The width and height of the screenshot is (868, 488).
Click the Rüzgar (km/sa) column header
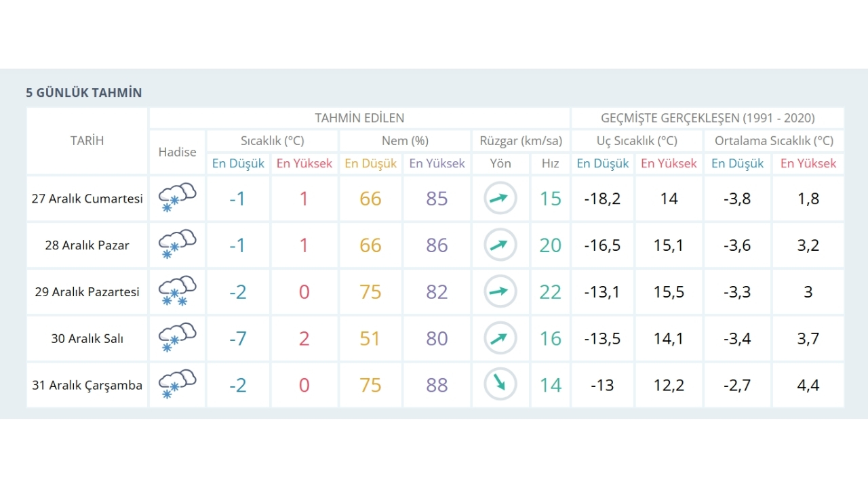click(521, 141)
